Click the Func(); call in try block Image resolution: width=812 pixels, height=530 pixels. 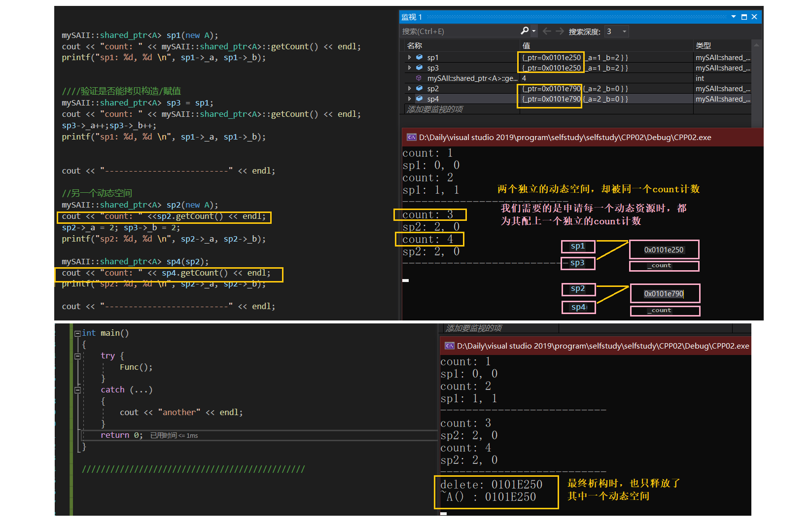tap(136, 367)
